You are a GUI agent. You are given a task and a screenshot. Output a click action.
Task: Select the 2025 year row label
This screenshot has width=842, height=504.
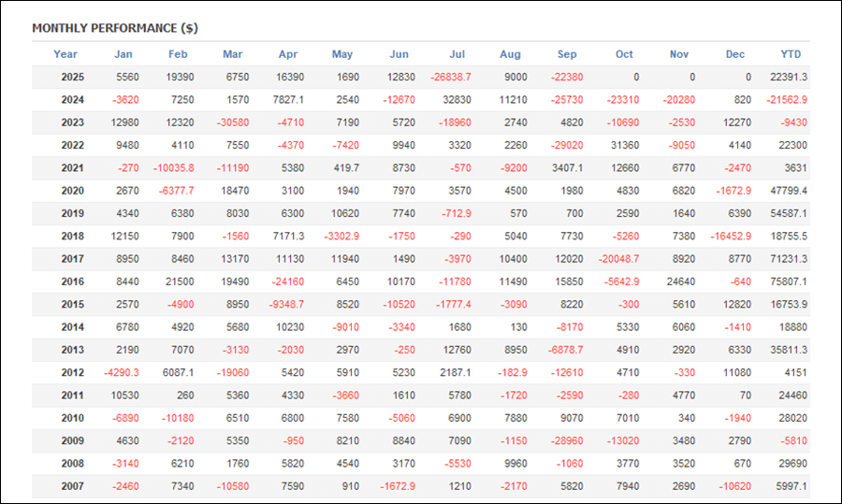coord(72,77)
